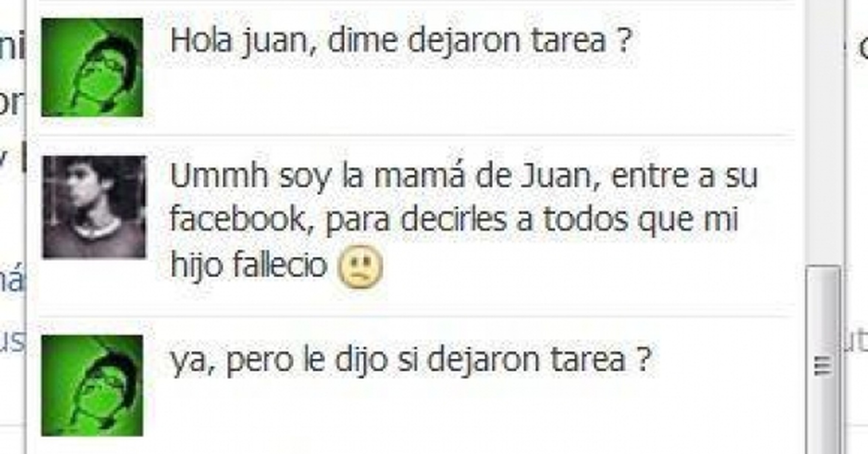Click green avatar next to 'ya, pero le dijo'

pyautogui.click(x=92, y=385)
